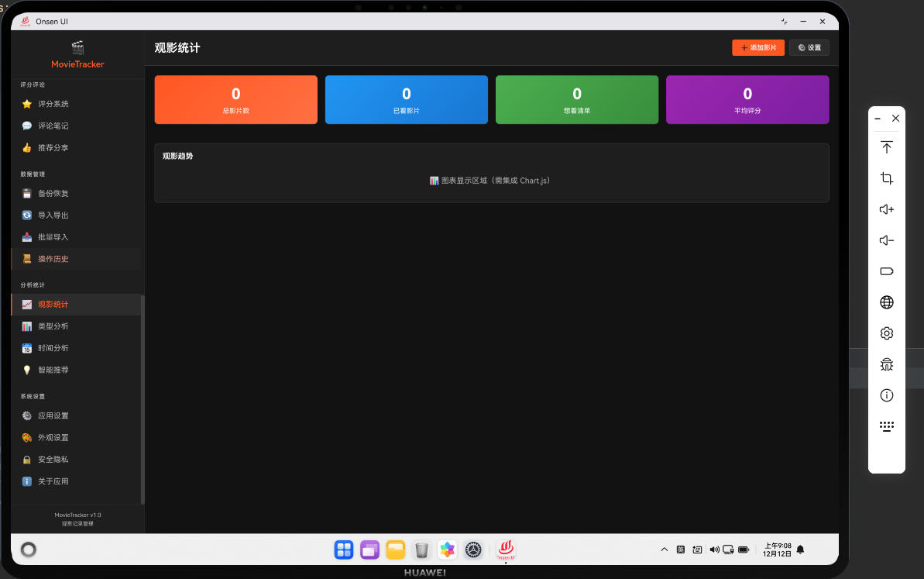Click 添加影片 button
This screenshot has width=924, height=579.
pos(757,48)
